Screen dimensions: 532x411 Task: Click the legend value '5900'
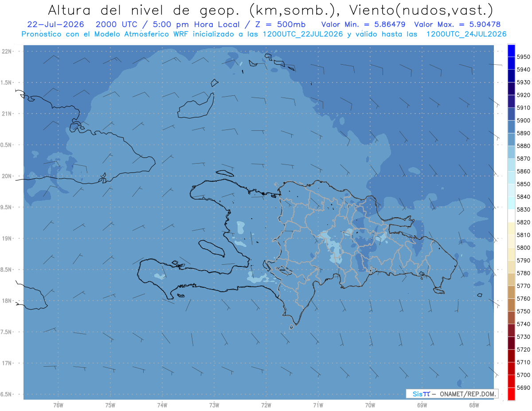point(524,121)
